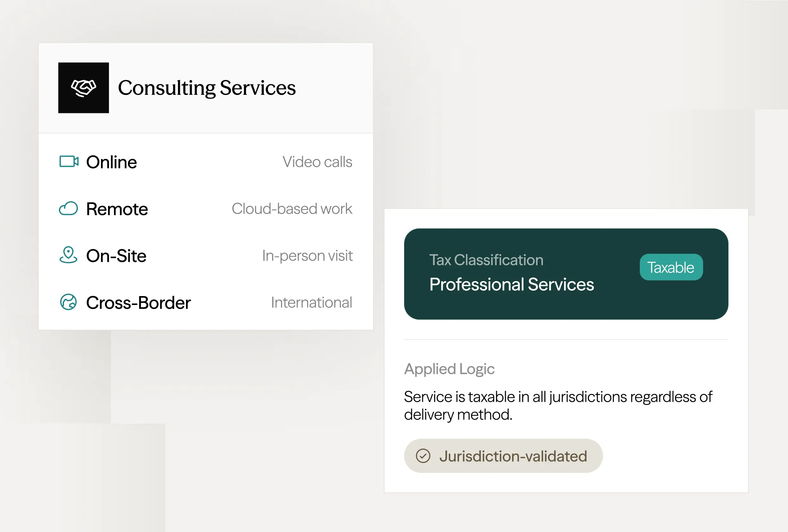Click the In-person visit description

point(307,256)
